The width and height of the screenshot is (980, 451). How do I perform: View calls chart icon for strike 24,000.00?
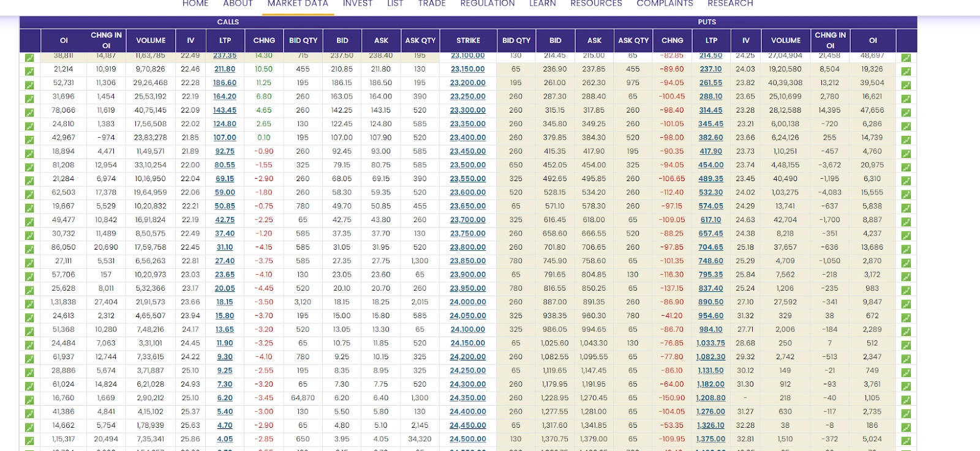click(29, 304)
